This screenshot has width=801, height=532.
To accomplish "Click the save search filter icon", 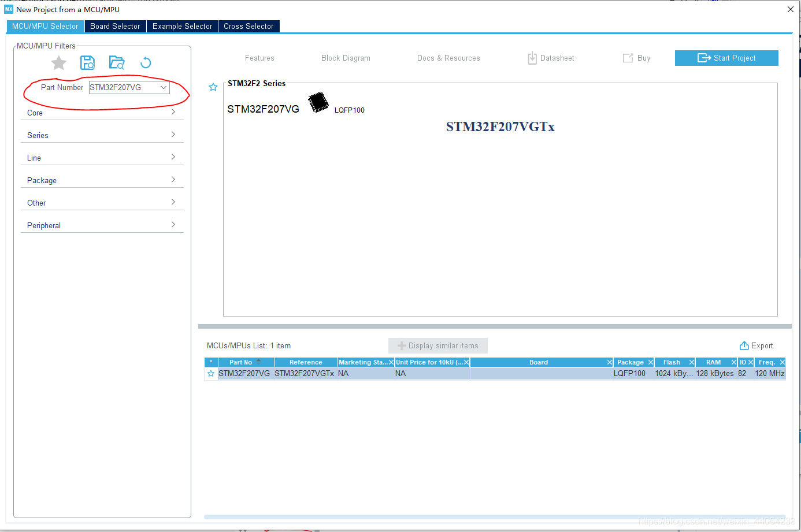I will tap(87, 63).
